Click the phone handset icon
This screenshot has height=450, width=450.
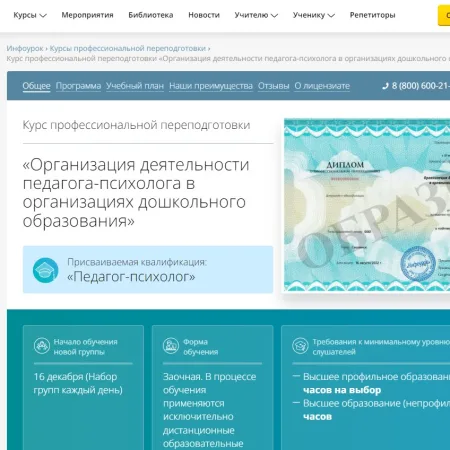click(x=385, y=86)
